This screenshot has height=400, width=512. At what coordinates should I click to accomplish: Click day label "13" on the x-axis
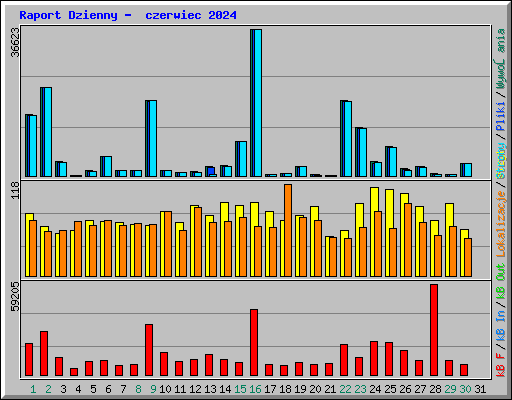pos(210,389)
